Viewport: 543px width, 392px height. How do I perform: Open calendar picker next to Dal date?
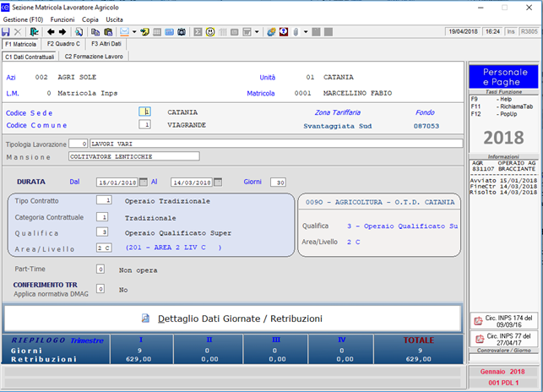144,182
